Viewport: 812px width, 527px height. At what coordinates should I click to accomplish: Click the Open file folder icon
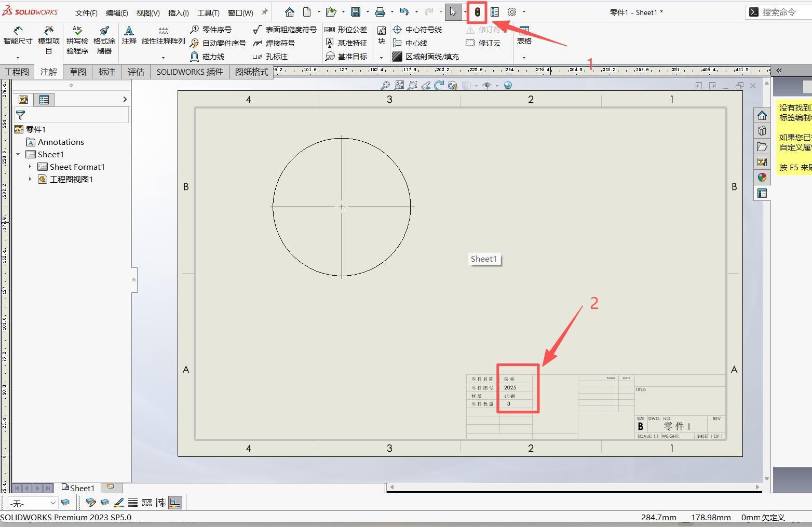[x=330, y=12]
